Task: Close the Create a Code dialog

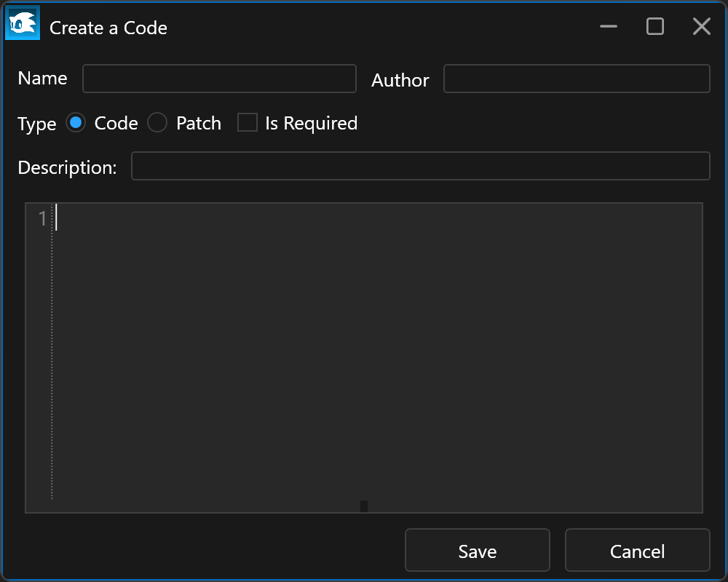Action: pos(701,27)
